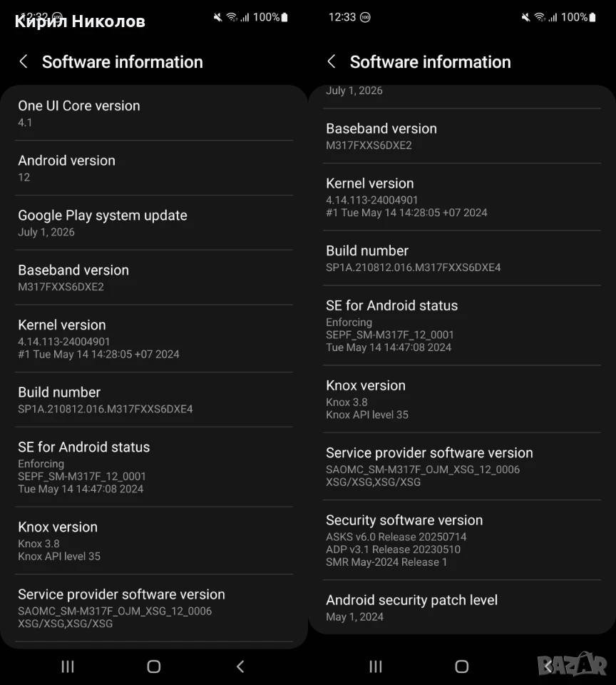
Task: Tap the home button on the left phone
Action: (154, 666)
